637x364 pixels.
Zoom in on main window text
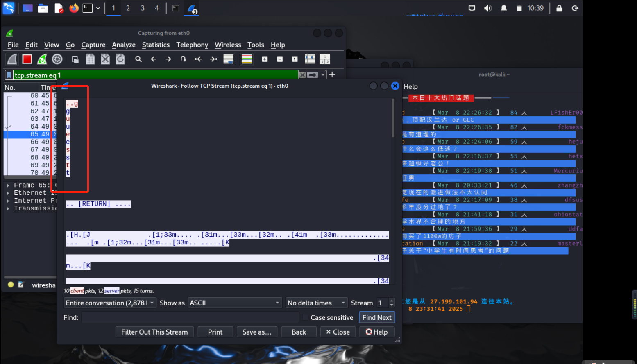click(x=265, y=59)
